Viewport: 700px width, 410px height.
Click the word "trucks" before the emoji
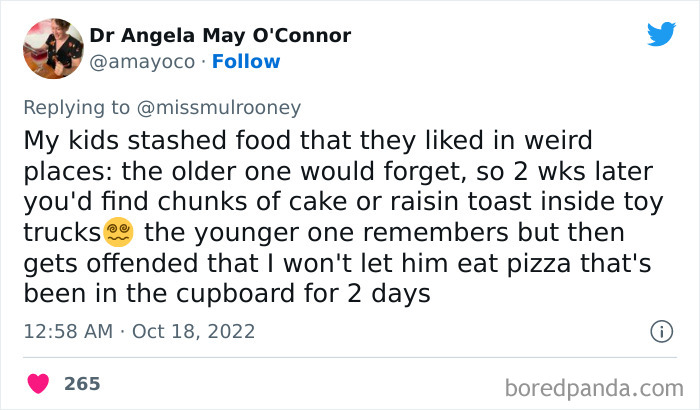(60, 235)
